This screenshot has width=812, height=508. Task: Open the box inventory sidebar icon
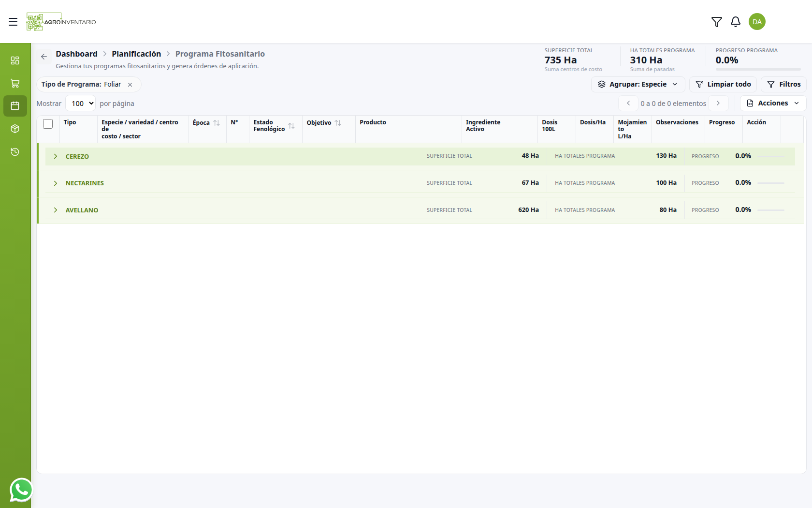point(15,129)
